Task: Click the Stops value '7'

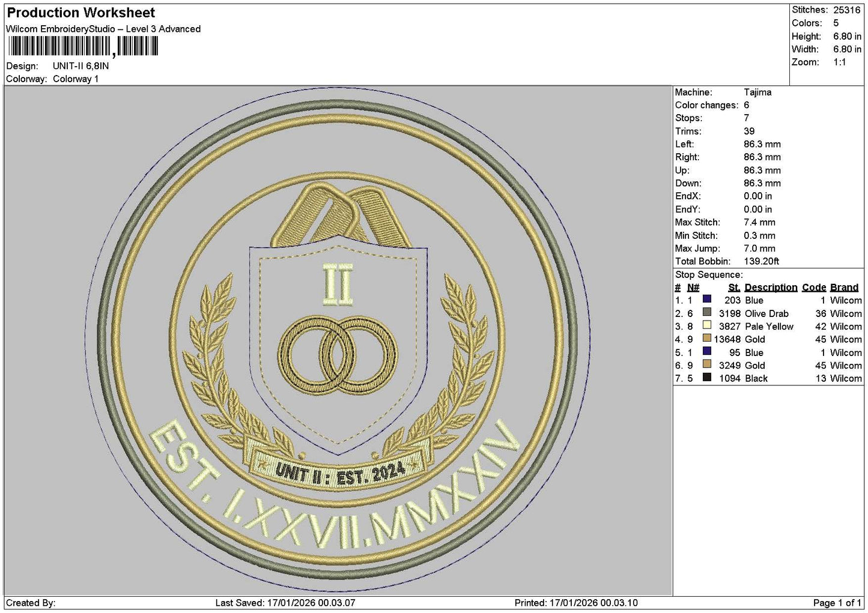Action: [747, 118]
